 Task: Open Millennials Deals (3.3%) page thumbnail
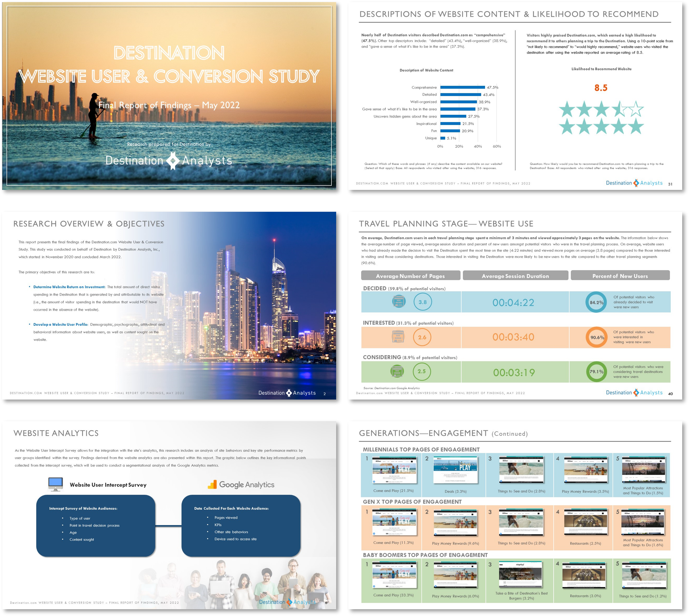click(455, 470)
